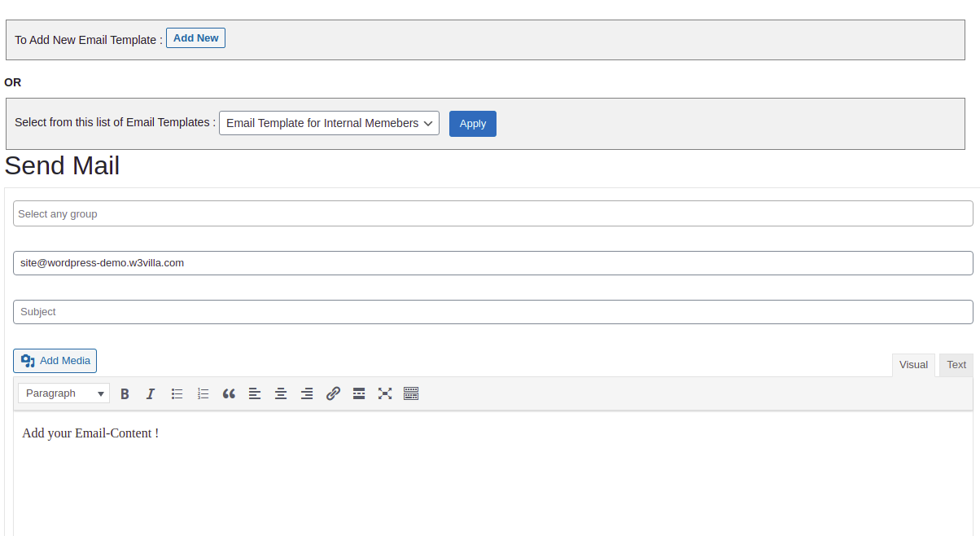The width and height of the screenshot is (980, 536).
Task: Open the Paragraph format dropdown
Action: pyautogui.click(x=64, y=393)
